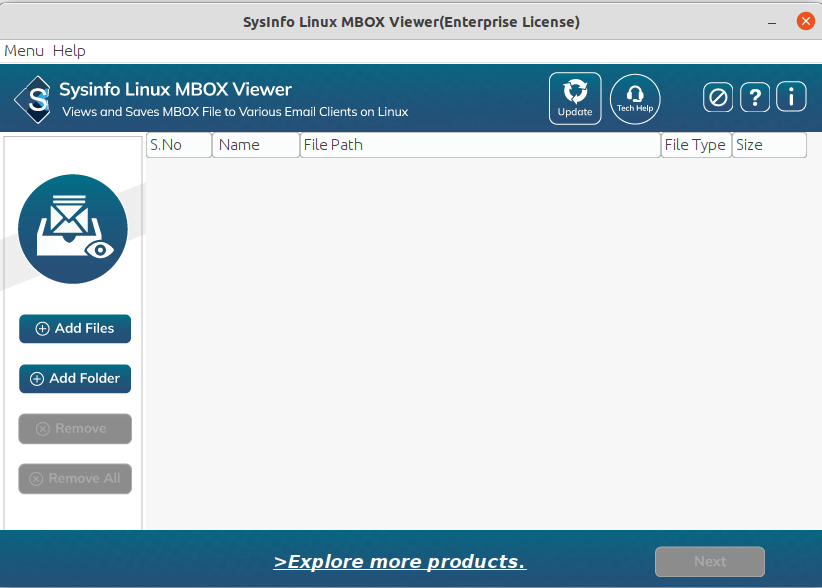
Task: Click the Sysinfo S logo
Action: point(34,100)
